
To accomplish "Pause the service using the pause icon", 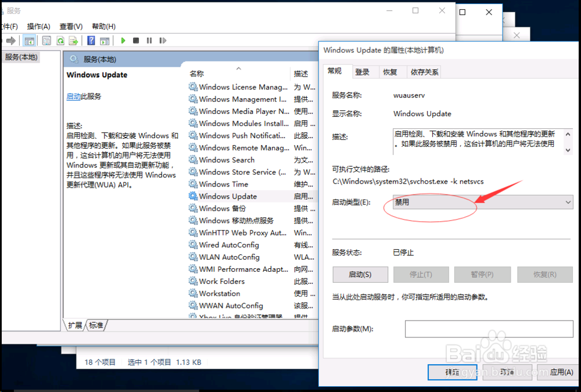I will tap(149, 40).
